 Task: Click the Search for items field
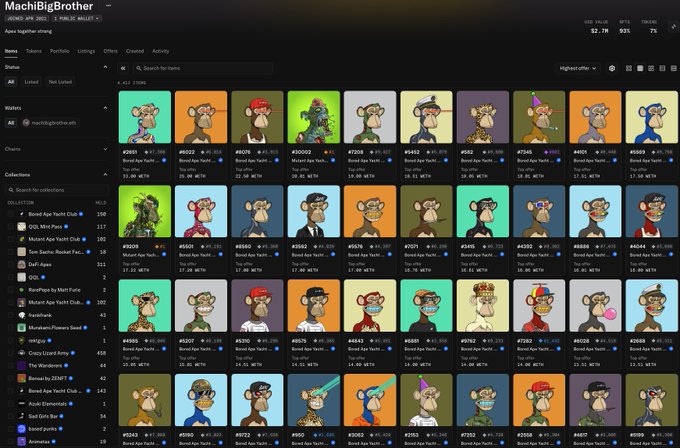(203, 68)
